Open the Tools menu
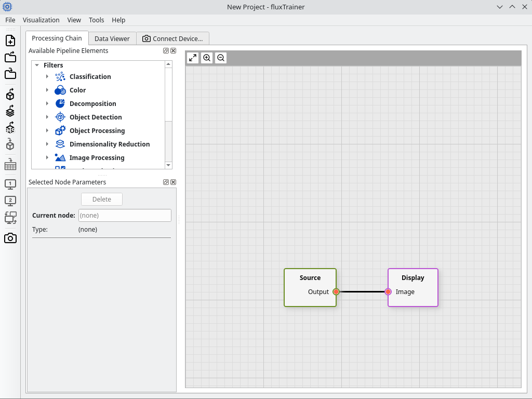The image size is (532, 399). pos(96,20)
